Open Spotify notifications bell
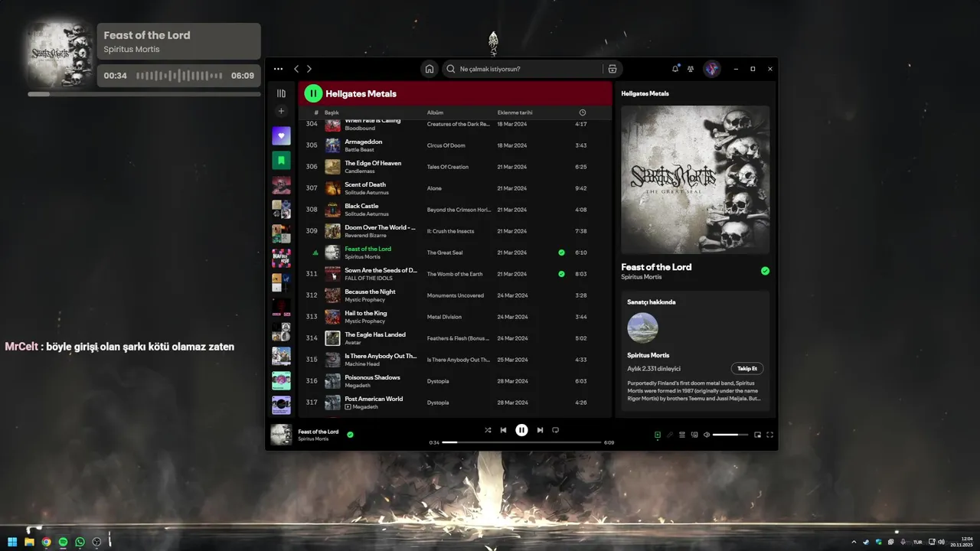The width and height of the screenshot is (980, 551). (675, 69)
